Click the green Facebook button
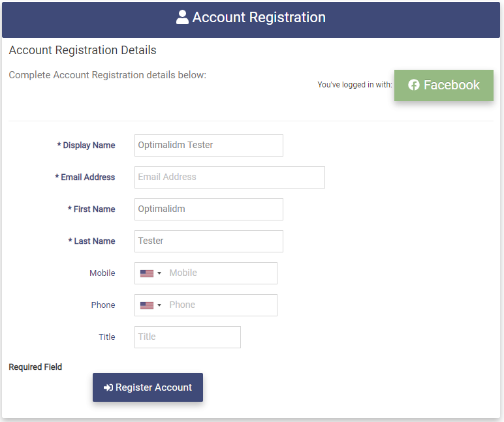 point(443,85)
